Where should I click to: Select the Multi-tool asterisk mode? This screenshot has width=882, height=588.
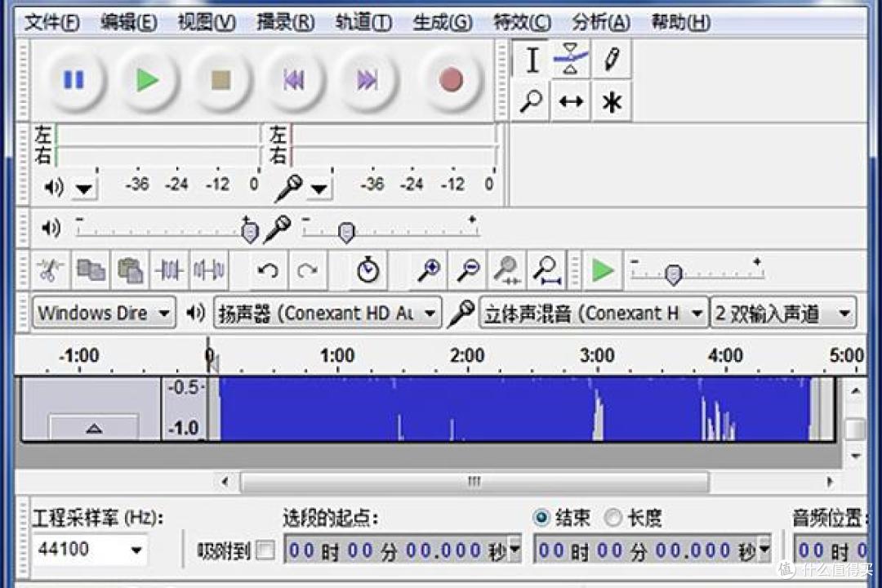pos(612,102)
